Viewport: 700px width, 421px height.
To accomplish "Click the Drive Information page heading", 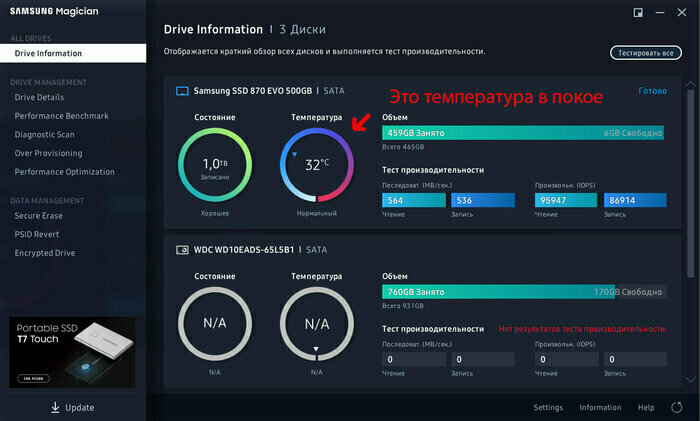I will (213, 29).
